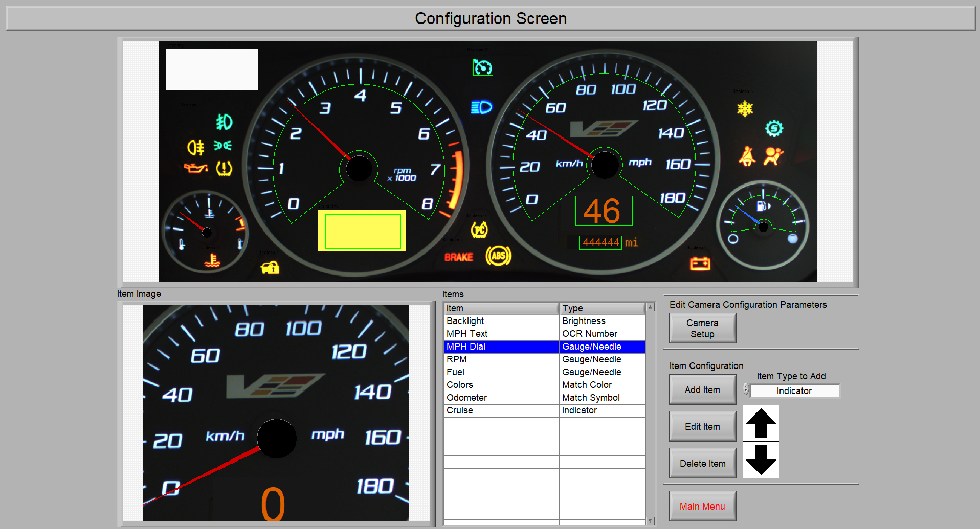Click the yellow snowflake ice warning icon
Screen dimensions: 980x529
pyautogui.click(x=745, y=108)
